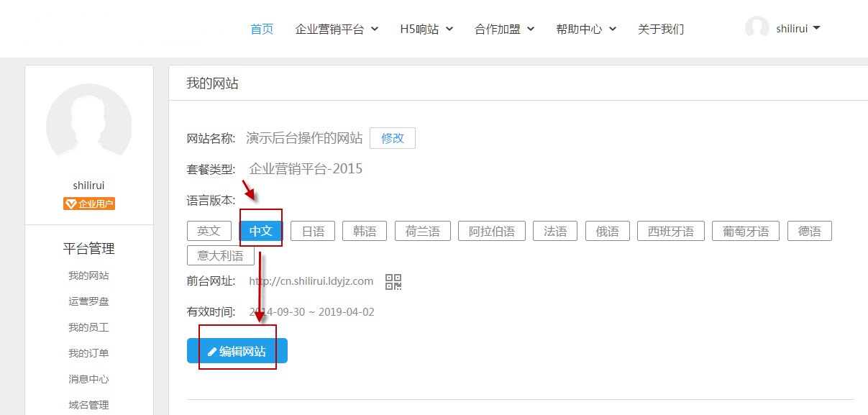868x415 pixels.
Task: Open the 帮助中心 dropdown
Action: (x=586, y=29)
